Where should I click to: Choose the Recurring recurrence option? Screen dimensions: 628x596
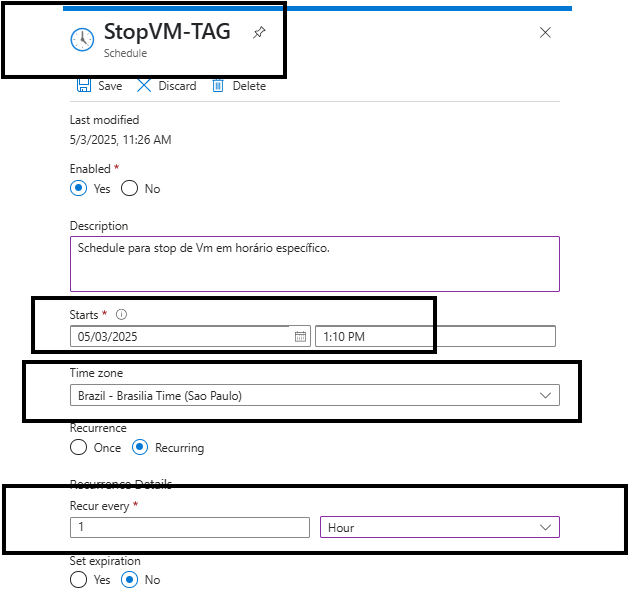point(140,448)
